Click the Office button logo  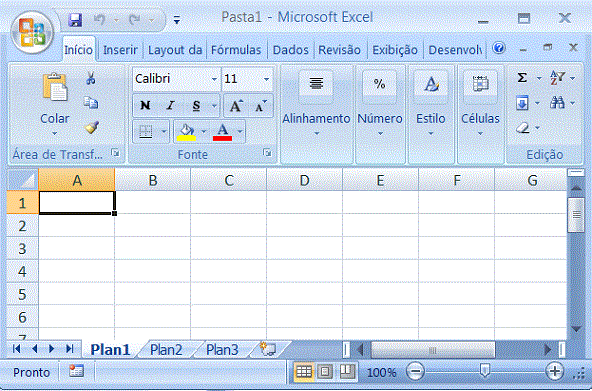[32, 33]
